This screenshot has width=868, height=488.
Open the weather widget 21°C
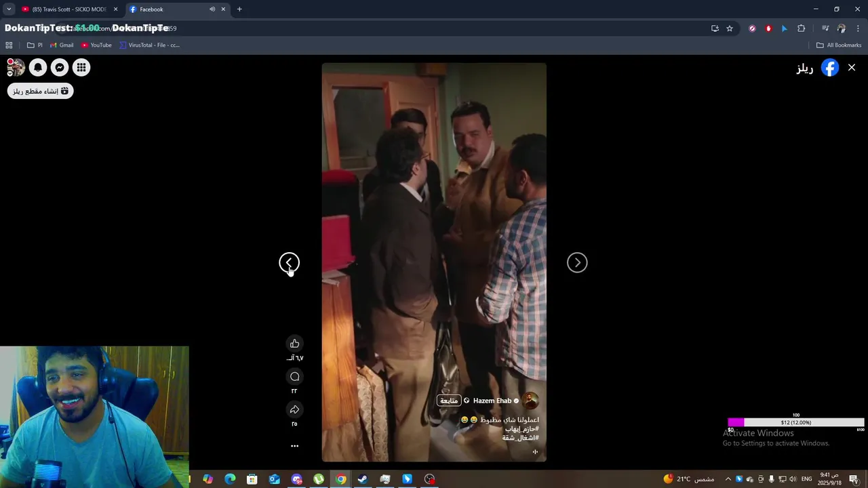tap(688, 479)
